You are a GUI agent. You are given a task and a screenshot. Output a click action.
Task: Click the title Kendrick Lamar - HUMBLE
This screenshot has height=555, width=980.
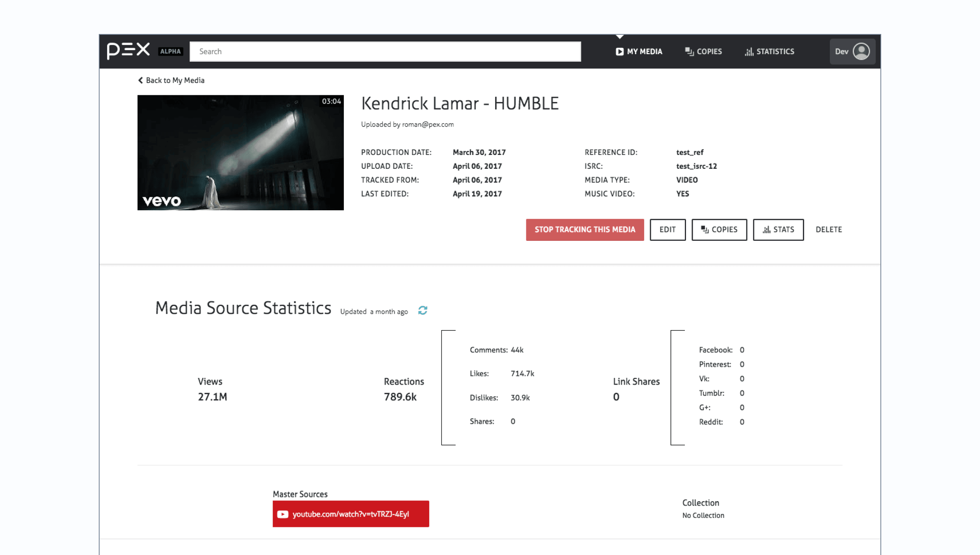point(460,104)
